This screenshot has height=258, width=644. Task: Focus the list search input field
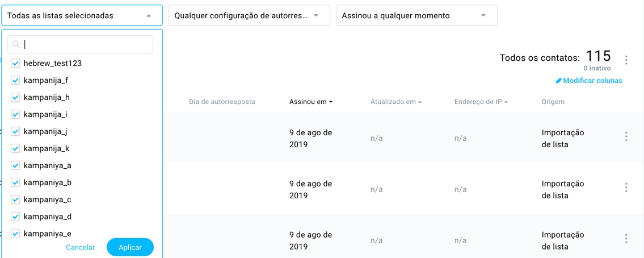(x=85, y=44)
